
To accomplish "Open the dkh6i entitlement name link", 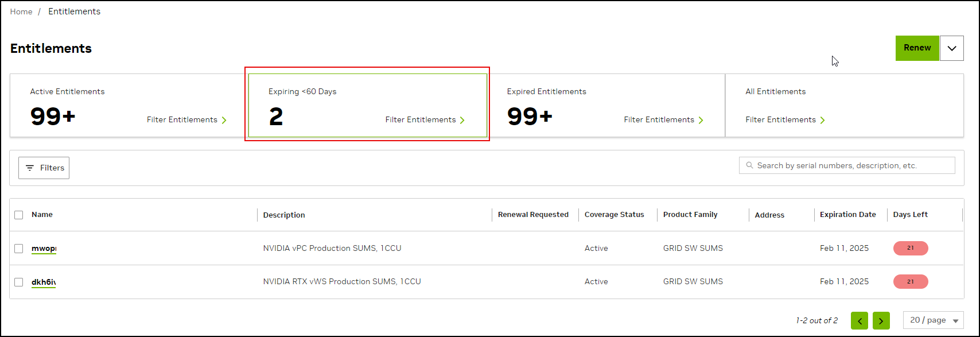I will pos(44,282).
